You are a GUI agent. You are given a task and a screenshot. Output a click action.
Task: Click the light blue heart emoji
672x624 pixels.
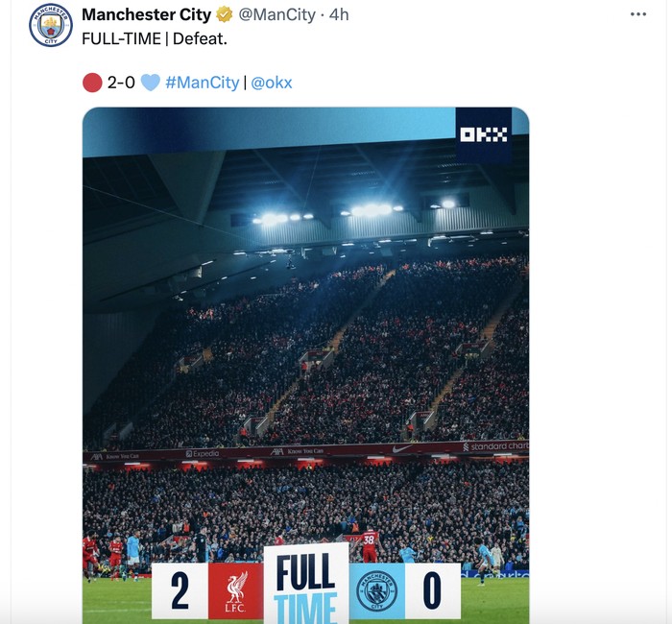click(x=151, y=83)
